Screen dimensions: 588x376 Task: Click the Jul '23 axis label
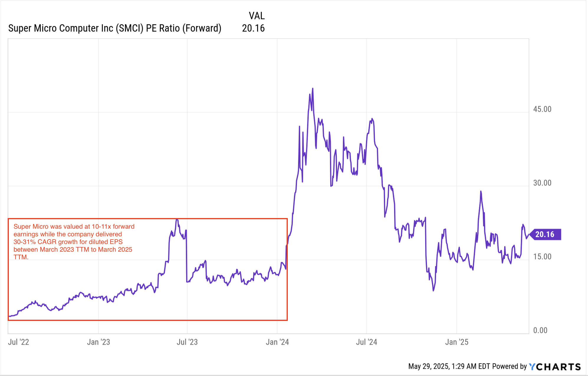[x=187, y=342]
